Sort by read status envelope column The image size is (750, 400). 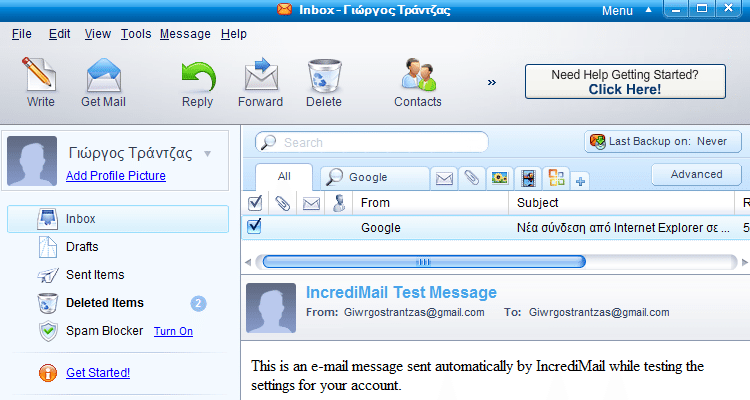click(311, 204)
